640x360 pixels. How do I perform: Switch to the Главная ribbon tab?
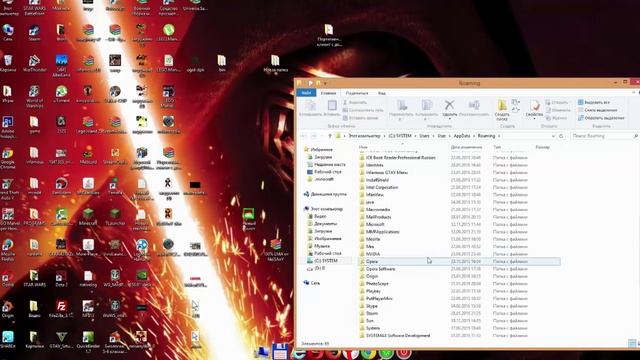tap(328, 93)
